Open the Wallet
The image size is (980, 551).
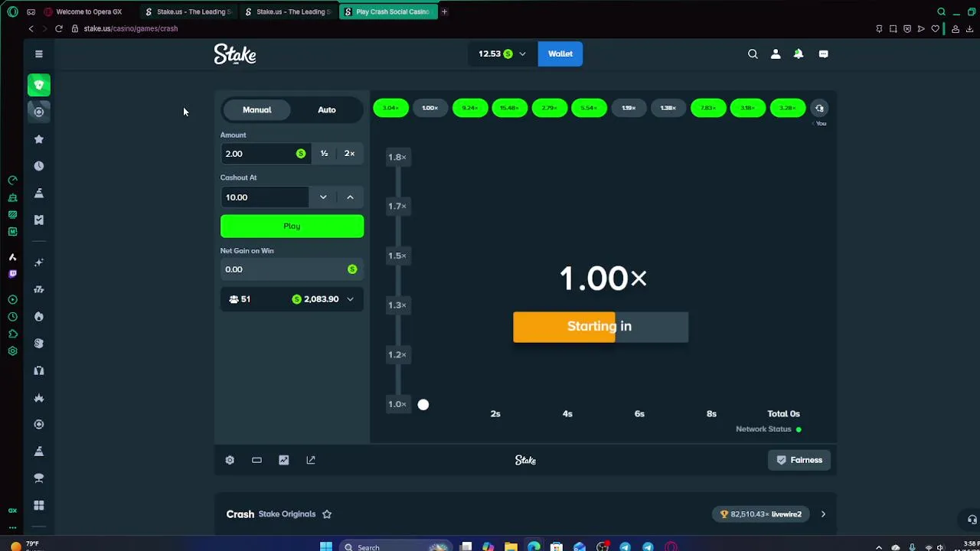(560, 54)
